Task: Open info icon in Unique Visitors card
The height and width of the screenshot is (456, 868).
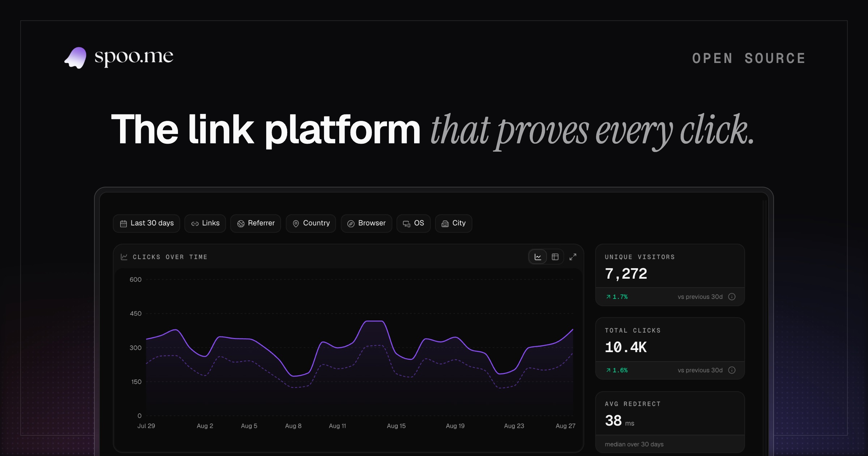Action: pos(732,297)
